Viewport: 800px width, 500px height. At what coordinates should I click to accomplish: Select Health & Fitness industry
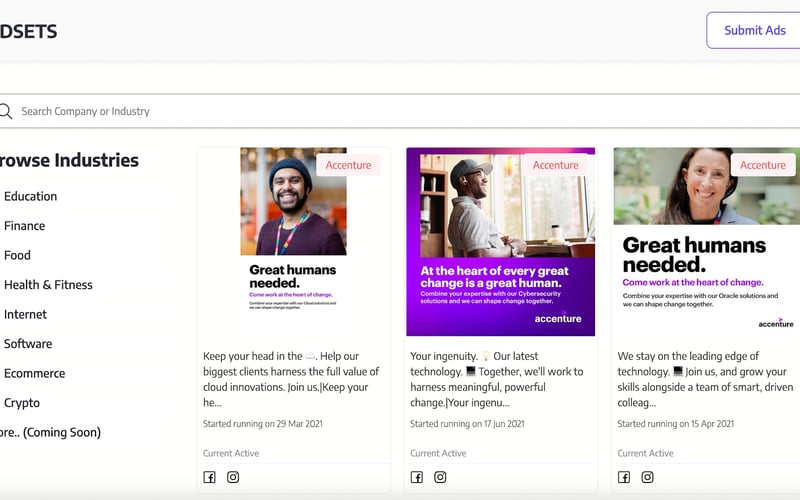(48, 285)
